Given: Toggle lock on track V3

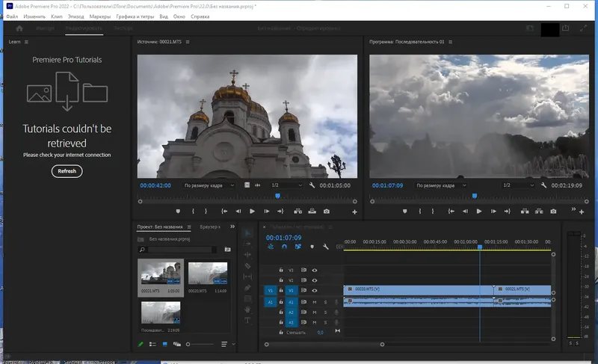Looking at the screenshot, I should tap(281, 270).
